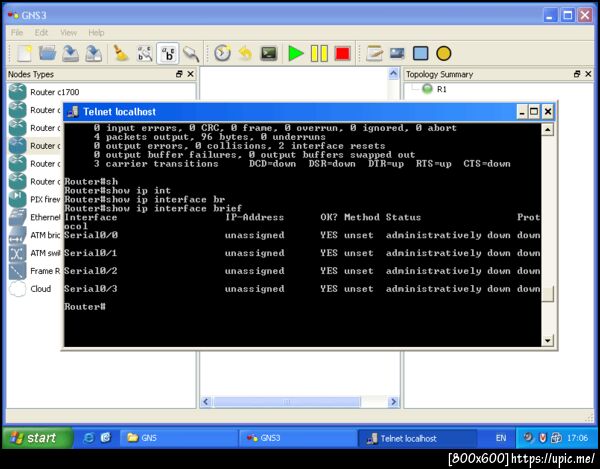
Task: Open the snapshot clock icon
Action: point(222,53)
